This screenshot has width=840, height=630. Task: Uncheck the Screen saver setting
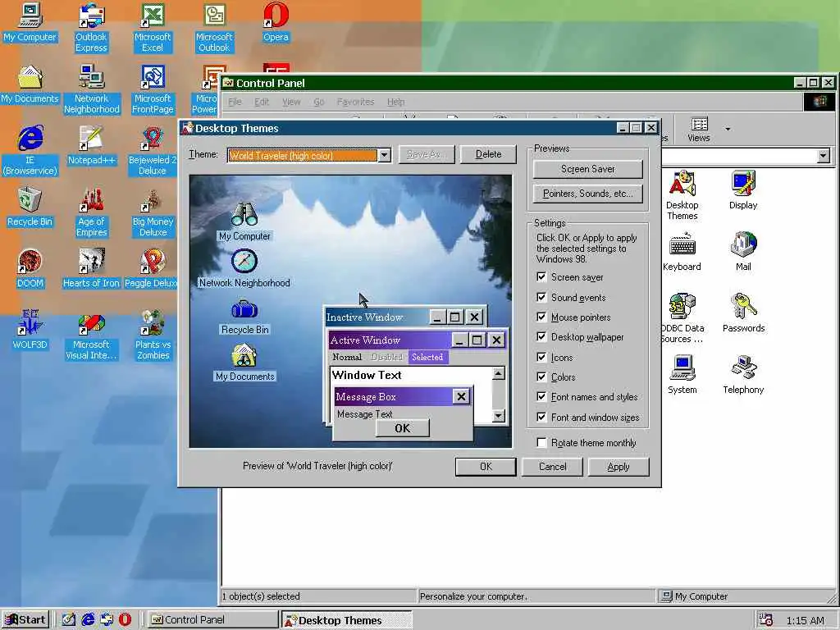pos(541,277)
